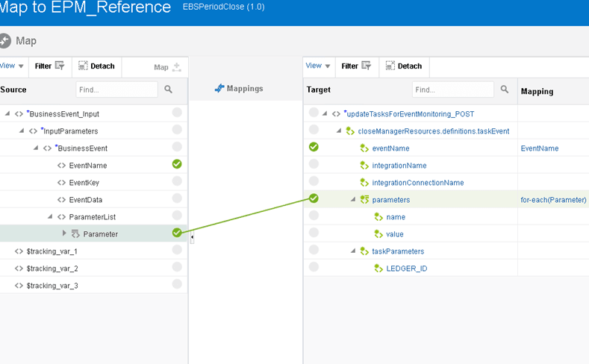Click the Mappings icon in the center pane
Screen dimensions: 589x364
click(x=219, y=89)
